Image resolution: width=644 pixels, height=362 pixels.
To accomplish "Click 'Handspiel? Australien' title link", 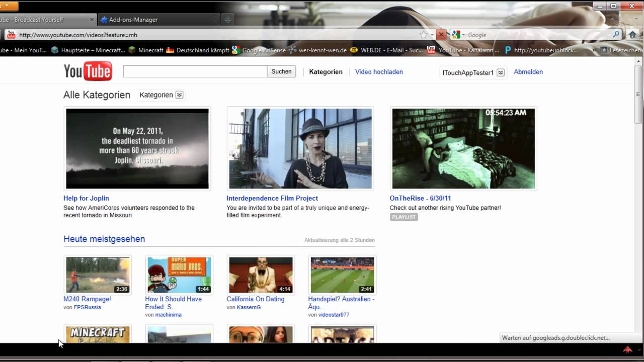I will 341,303.
